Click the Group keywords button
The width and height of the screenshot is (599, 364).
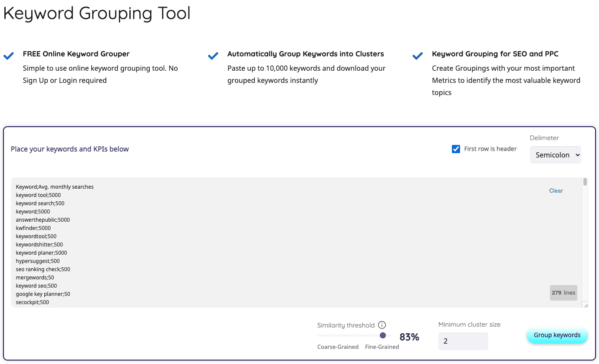557,335
